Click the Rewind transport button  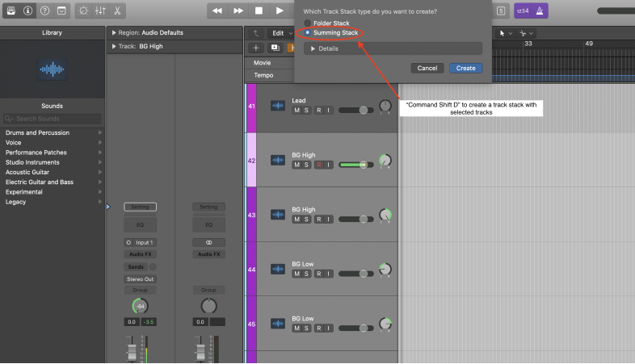[x=217, y=11]
